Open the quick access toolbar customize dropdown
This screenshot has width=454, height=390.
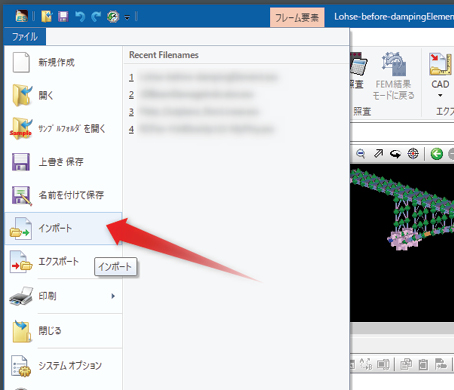point(127,17)
